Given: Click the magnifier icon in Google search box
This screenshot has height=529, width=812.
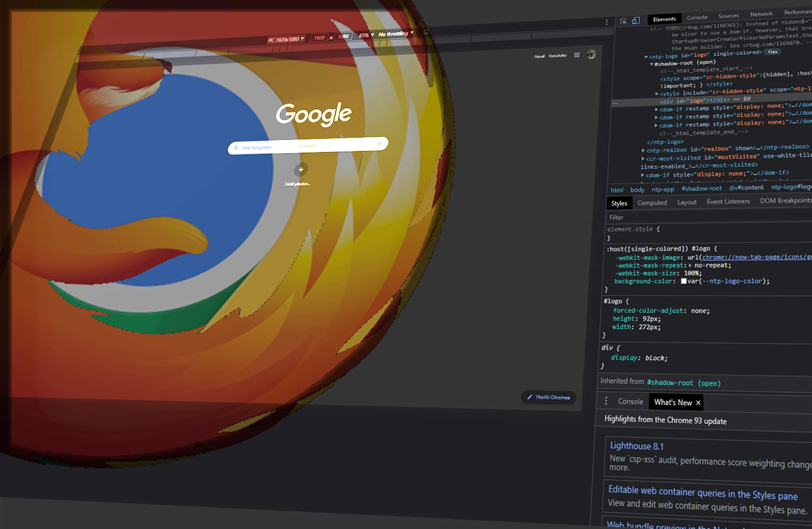Looking at the screenshot, I should (236, 148).
